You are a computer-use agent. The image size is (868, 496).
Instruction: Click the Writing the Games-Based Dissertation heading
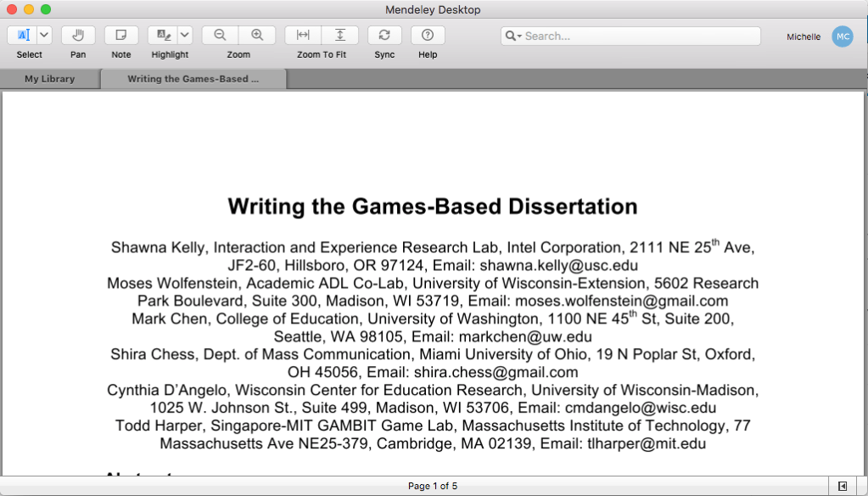pyautogui.click(x=433, y=206)
